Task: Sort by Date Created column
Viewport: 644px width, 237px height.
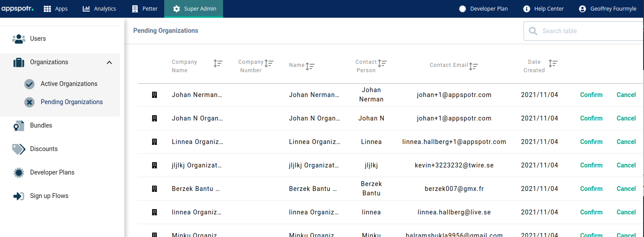Action: tap(553, 63)
